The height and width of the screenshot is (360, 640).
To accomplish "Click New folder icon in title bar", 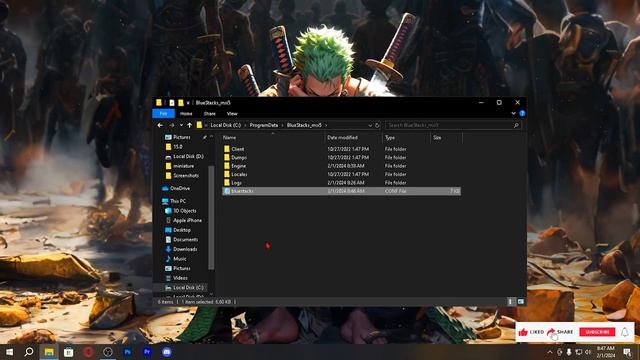I will [180, 103].
